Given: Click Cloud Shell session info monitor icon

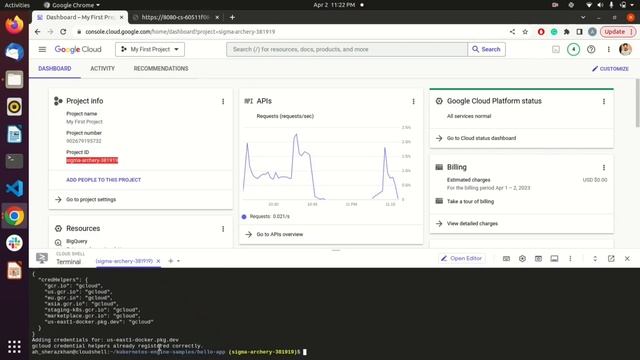Looking at the screenshot, I should 554,258.
